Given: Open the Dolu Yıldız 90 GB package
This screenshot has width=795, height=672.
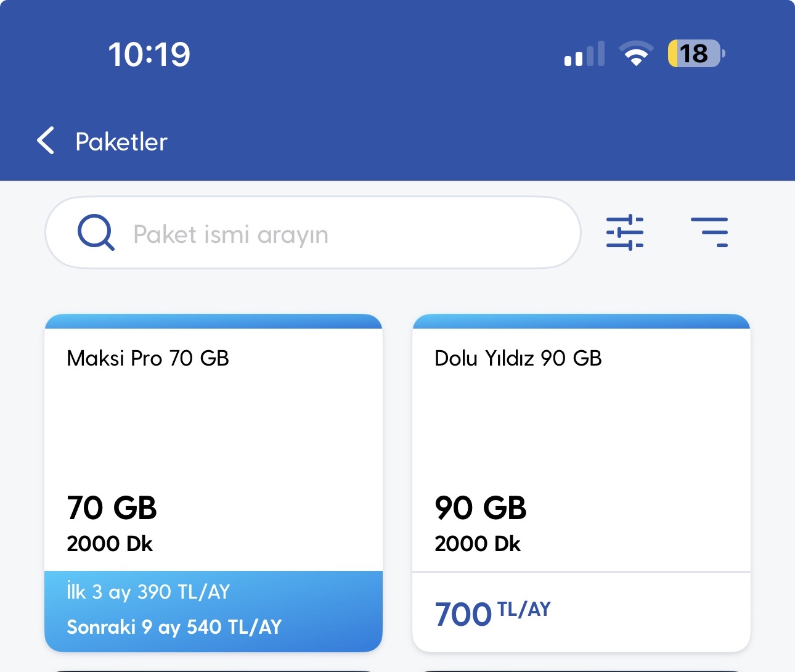Looking at the screenshot, I should 518,358.
